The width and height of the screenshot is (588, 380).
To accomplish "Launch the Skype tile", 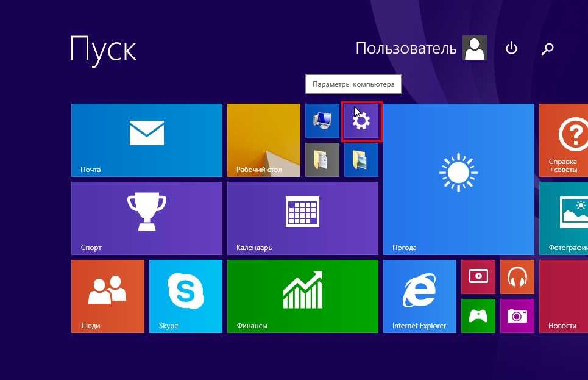I will coord(185,296).
